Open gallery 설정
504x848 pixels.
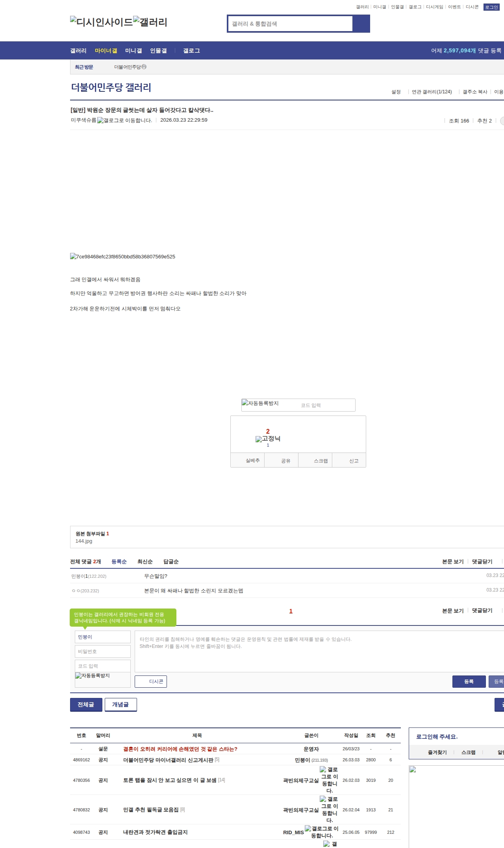(396, 92)
